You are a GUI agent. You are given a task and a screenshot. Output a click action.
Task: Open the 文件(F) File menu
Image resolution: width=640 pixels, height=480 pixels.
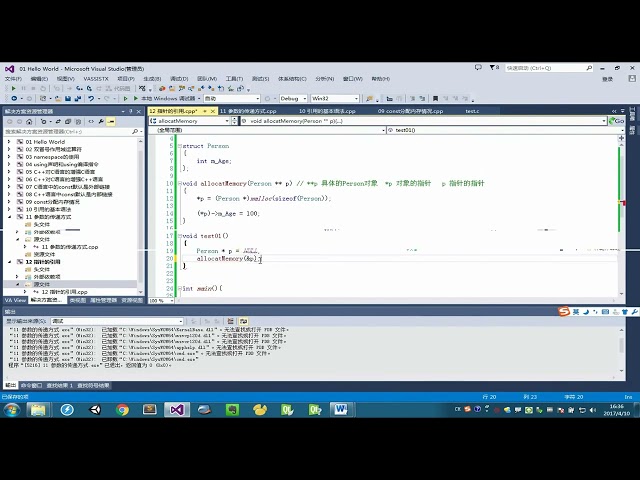13,79
